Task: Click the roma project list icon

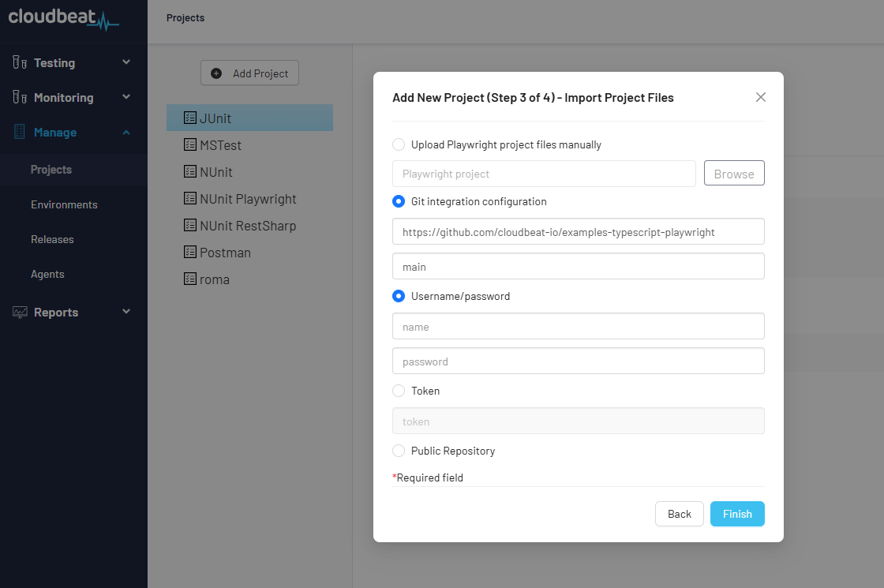Action: coord(190,279)
